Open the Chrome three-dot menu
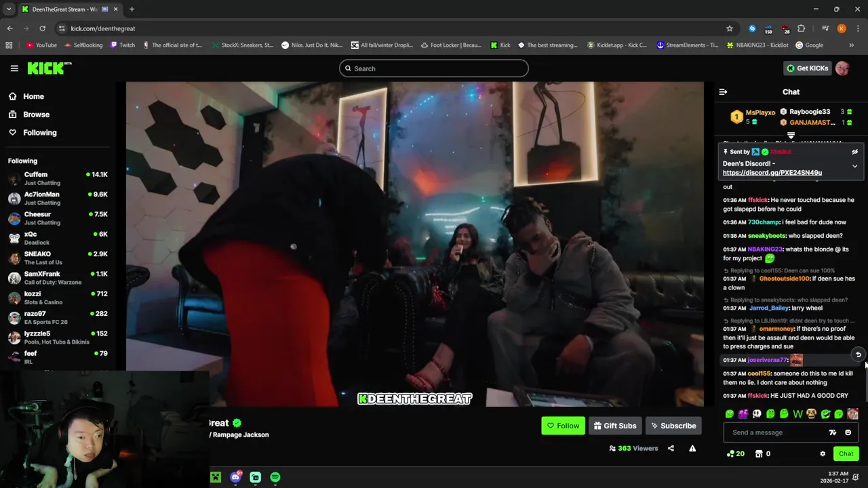868x488 pixels. [858, 28]
